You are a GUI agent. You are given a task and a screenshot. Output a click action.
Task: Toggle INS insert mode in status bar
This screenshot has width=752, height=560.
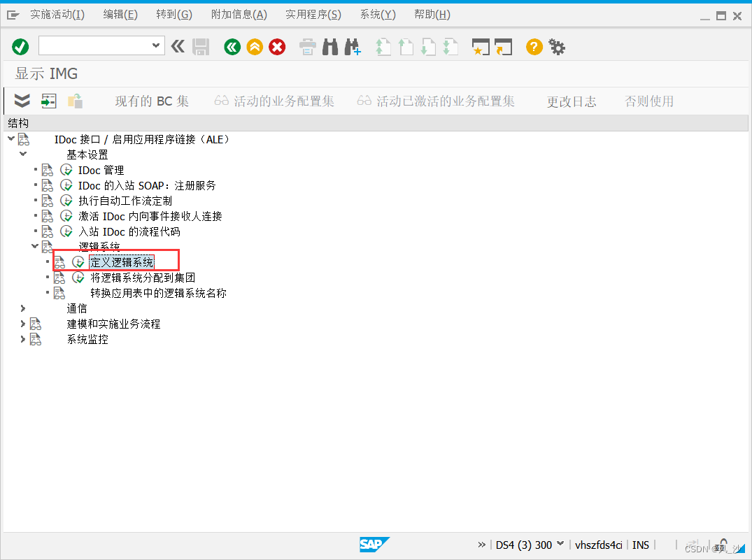click(640, 545)
